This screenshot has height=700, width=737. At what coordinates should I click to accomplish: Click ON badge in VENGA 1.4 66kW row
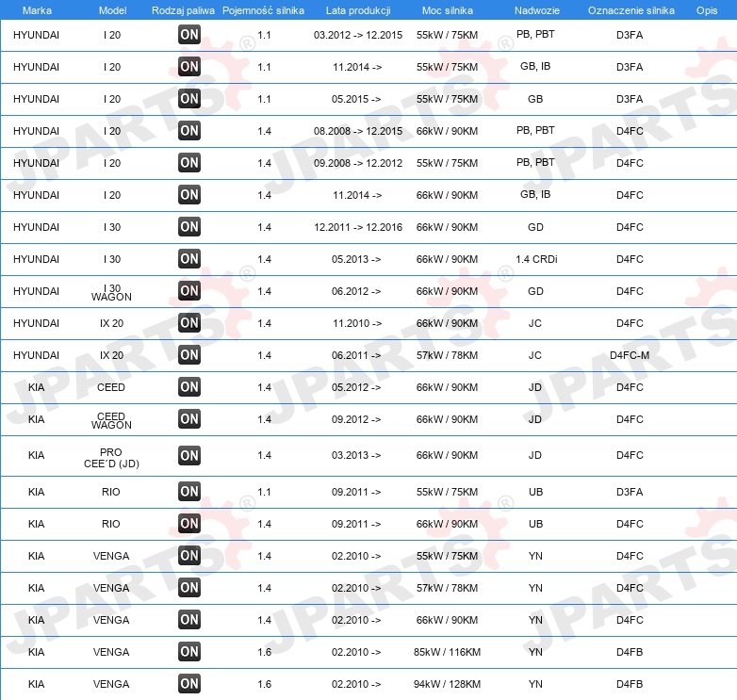click(x=189, y=620)
